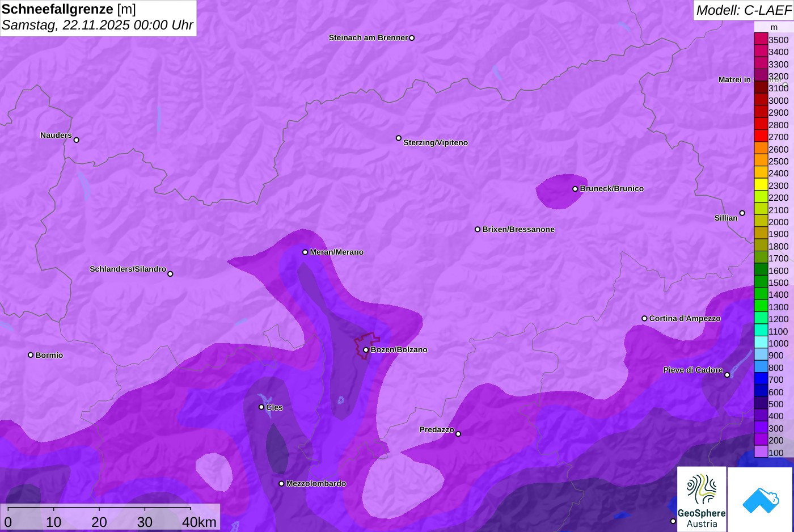Select the Sillian location marker dot
Screen dimensions: 794x532
[742, 213]
